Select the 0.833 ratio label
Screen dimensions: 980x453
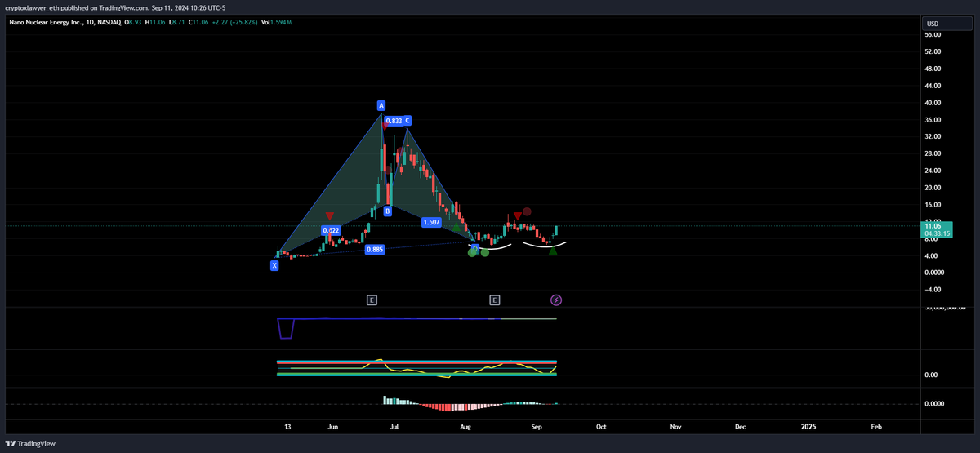click(394, 121)
